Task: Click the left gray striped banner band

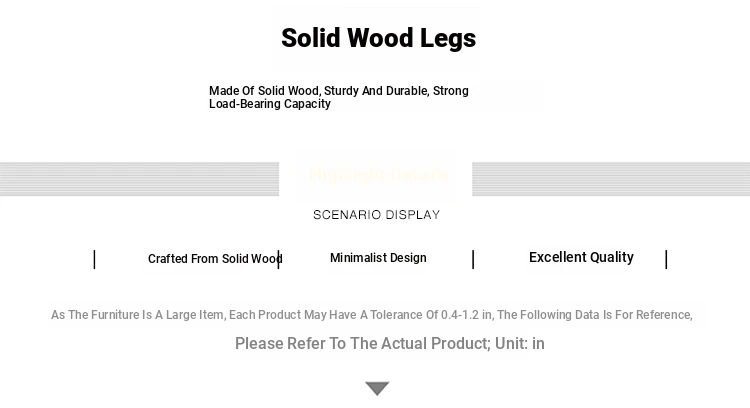Action: [x=139, y=179]
